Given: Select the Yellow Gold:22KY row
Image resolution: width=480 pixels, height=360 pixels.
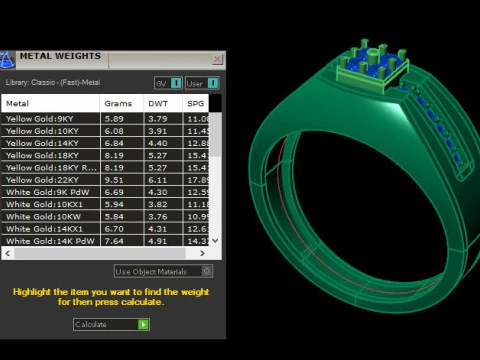Looking at the screenshot, I should click(x=105, y=180).
